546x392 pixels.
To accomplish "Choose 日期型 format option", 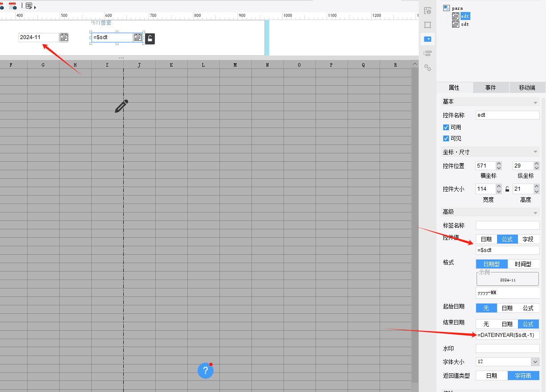I will pos(492,264).
